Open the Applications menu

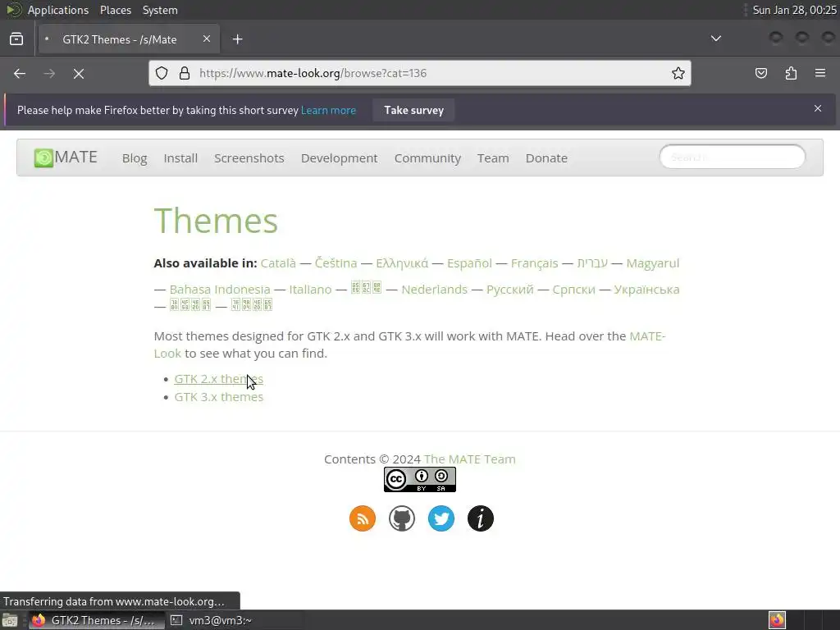point(58,10)
